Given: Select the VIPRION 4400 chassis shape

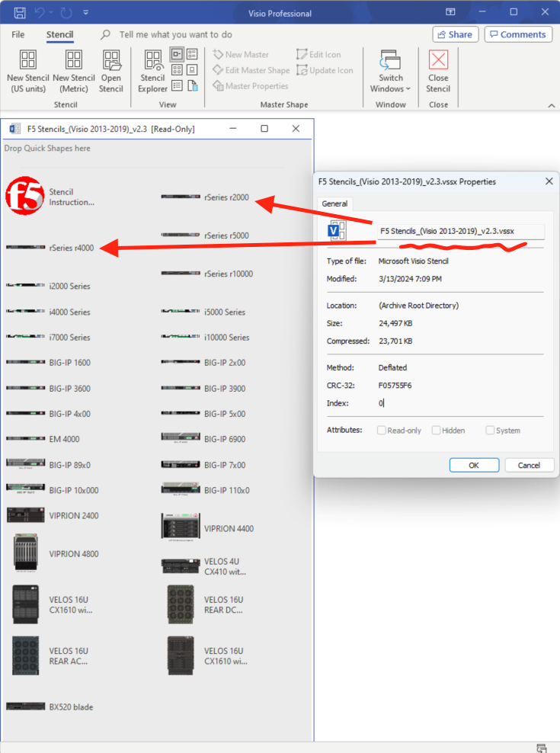Looking at the screenshot, I should [x=207, y=527].
